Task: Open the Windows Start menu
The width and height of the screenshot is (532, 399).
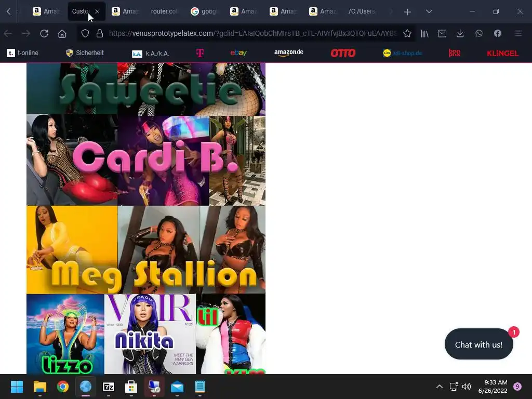Action: 17,387
